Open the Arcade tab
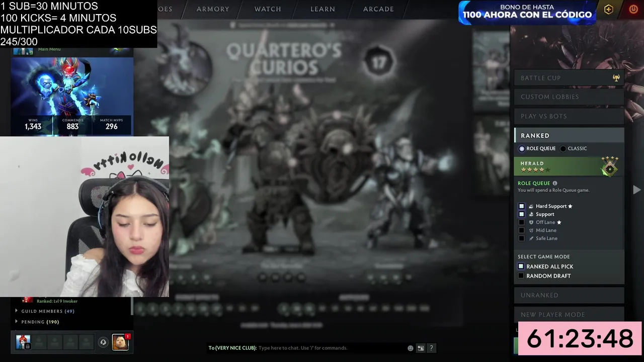Image resolution: width=644 pixels, height=362 pixels. click(x=378, y=9)
